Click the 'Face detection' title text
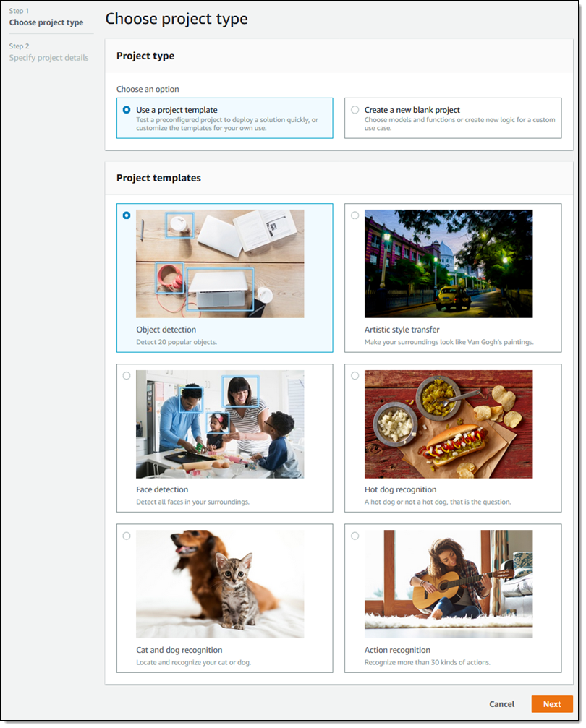 [x=162, y=489]
